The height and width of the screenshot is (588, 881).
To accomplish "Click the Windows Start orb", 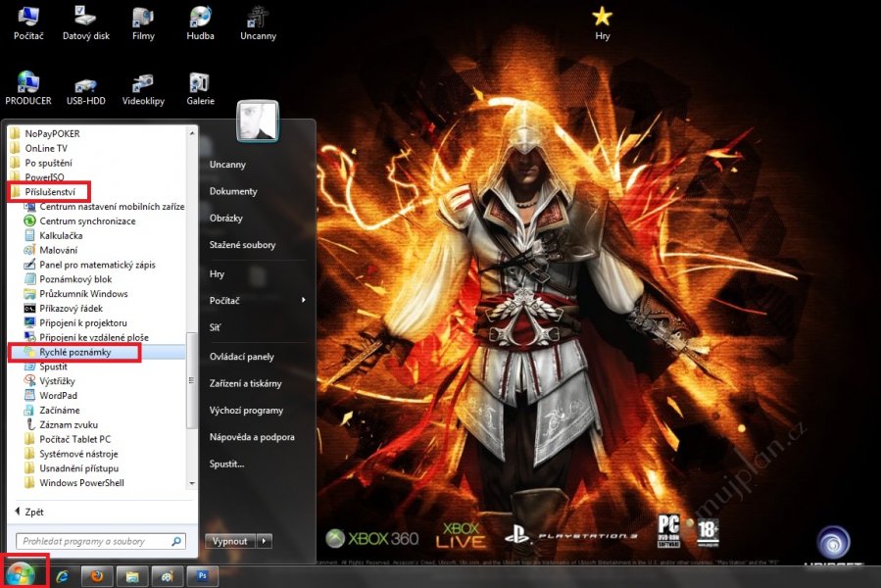I will pos(21,574).
